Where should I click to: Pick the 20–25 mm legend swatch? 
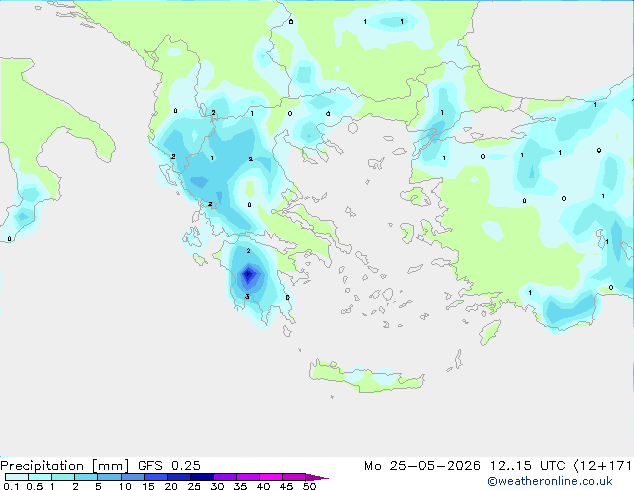(x=179, y=477)
